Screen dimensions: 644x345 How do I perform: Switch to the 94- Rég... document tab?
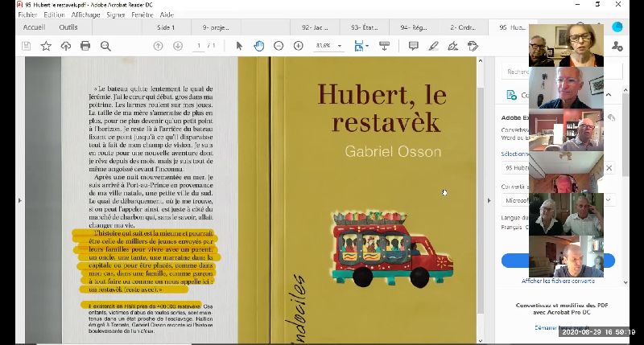coord(414,27)
